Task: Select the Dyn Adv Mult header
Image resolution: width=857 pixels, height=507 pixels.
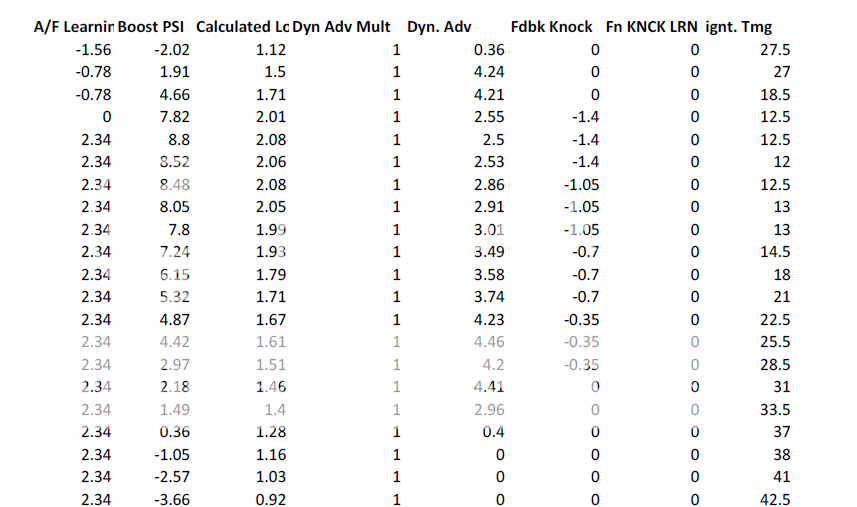Action: [x=341, y=27]
